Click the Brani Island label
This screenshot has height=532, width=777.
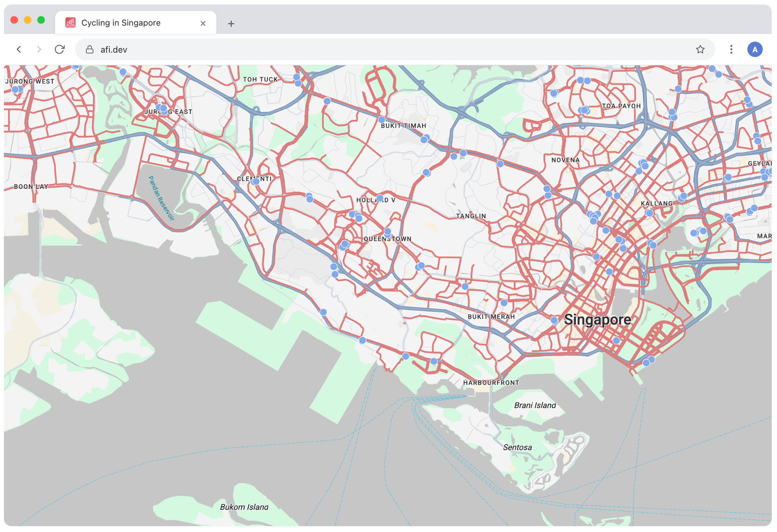535,405
